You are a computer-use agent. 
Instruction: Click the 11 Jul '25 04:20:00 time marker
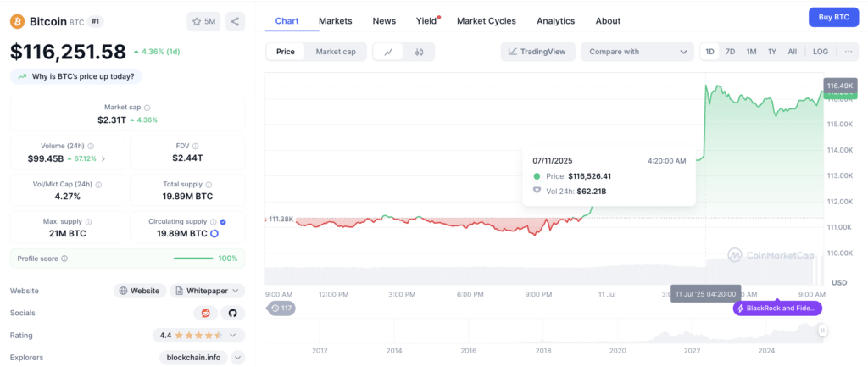706,293
